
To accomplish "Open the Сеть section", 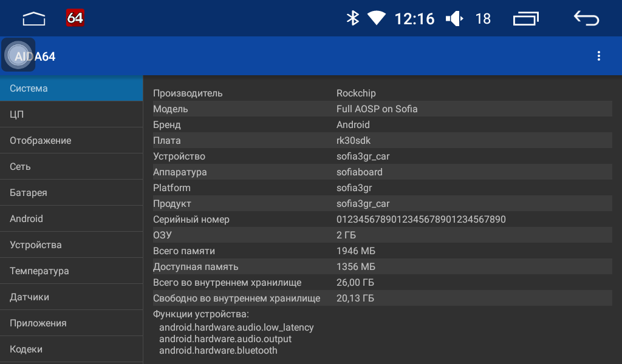I will (71, 167).
